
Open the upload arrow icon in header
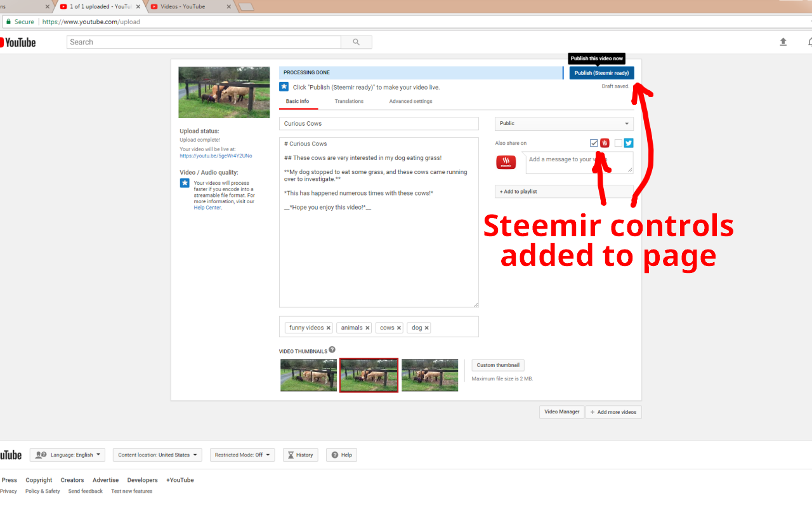click(x=783, y=42)
